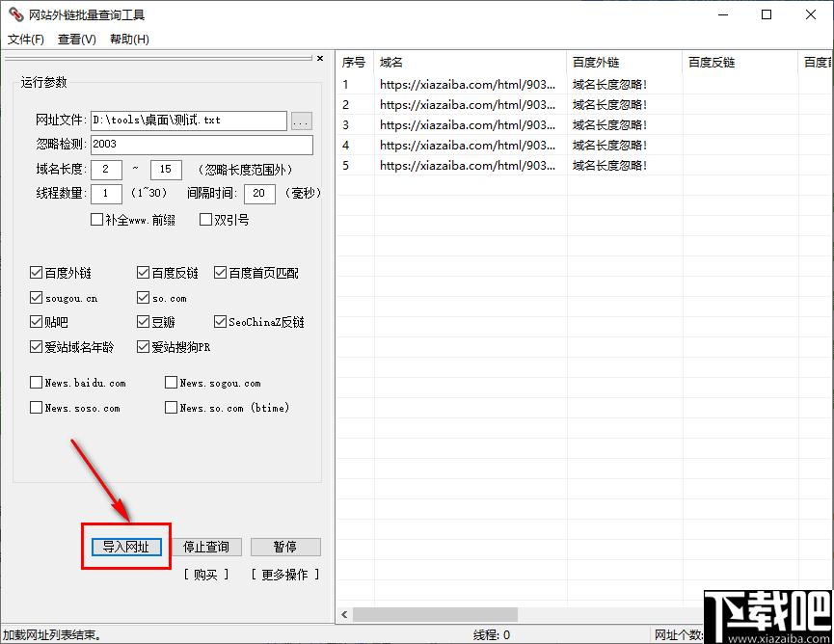Click the maximum 域名长度 field showing 15
Viewport: 834px width, 644px height.
(x=166, y=170)
